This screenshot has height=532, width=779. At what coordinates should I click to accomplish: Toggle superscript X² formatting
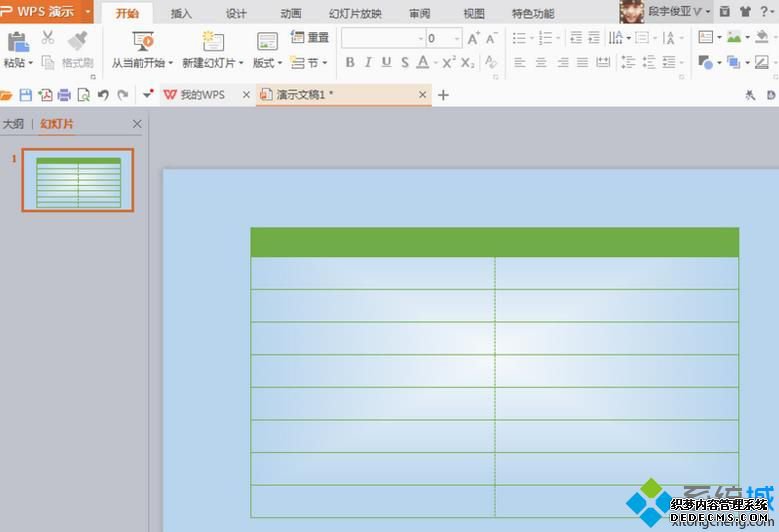[x=449, y=62]
